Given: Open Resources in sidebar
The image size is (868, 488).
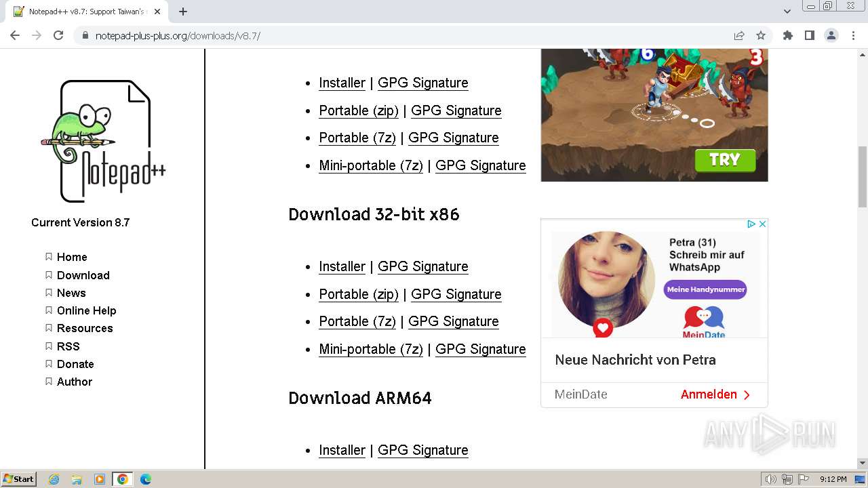Looking at the screenshot, I should (85, 328).
